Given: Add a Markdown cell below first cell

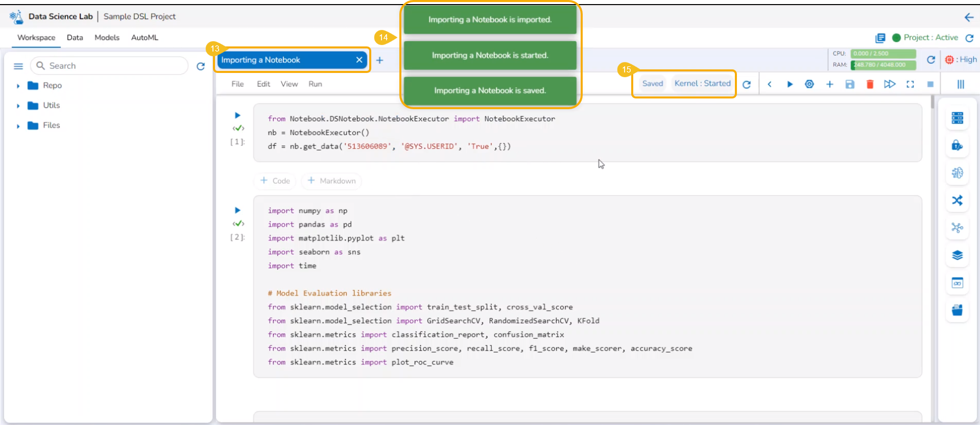Looking at the screenshot, I should click(x=331, y=181).
